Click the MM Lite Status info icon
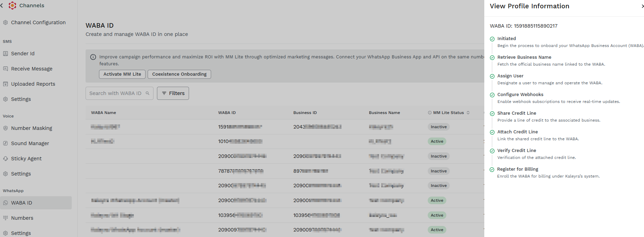This screenshot has width=644, height=237. 430,113
